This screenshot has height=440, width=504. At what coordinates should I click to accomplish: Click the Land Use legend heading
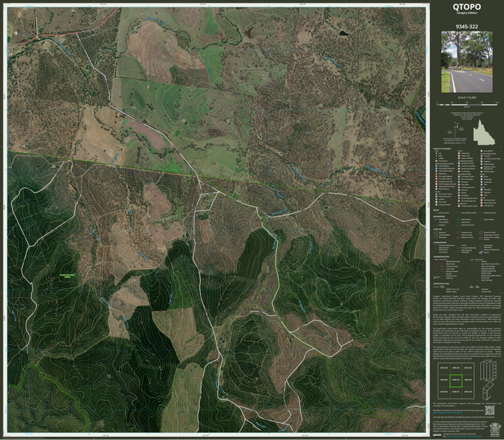[x=438, y=230]
